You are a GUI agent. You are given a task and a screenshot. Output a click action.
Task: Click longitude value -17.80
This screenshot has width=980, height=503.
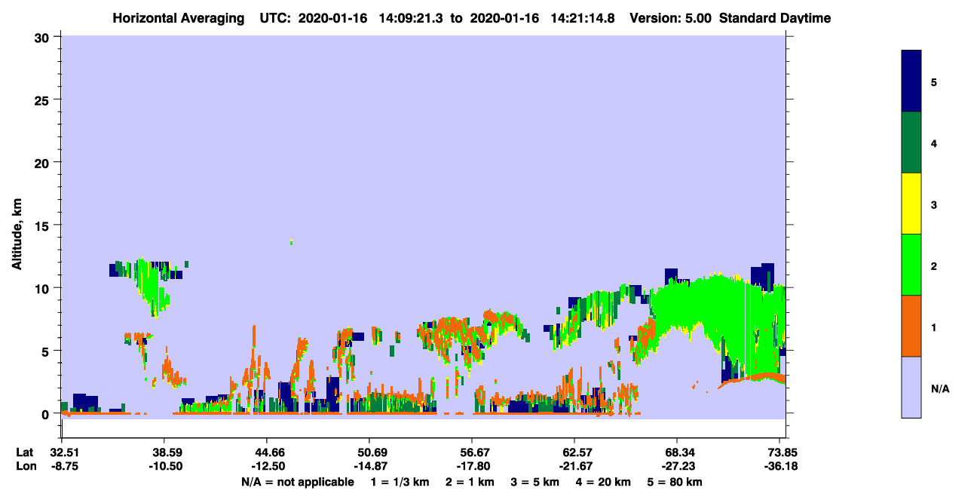pos(472,466)
